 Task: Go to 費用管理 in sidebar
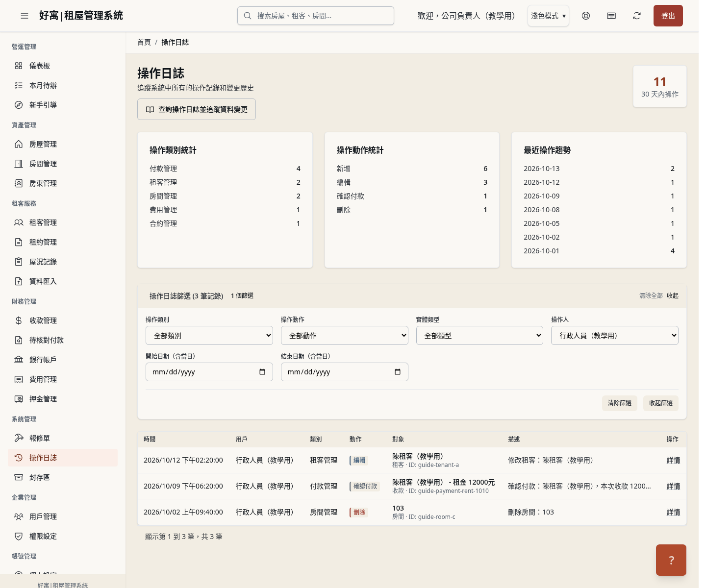63,379
